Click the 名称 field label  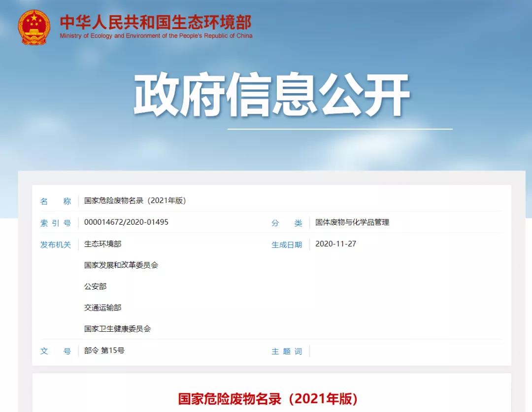point(56,201)
